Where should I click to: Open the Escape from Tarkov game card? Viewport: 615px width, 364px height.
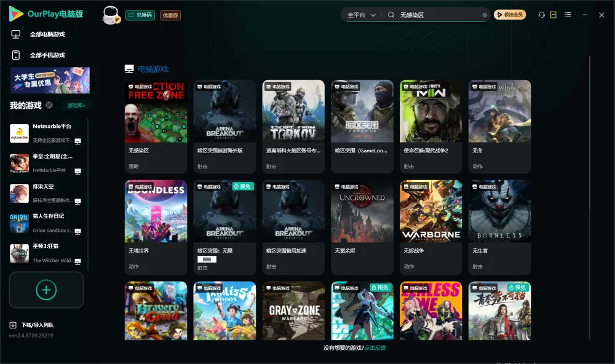293,126
